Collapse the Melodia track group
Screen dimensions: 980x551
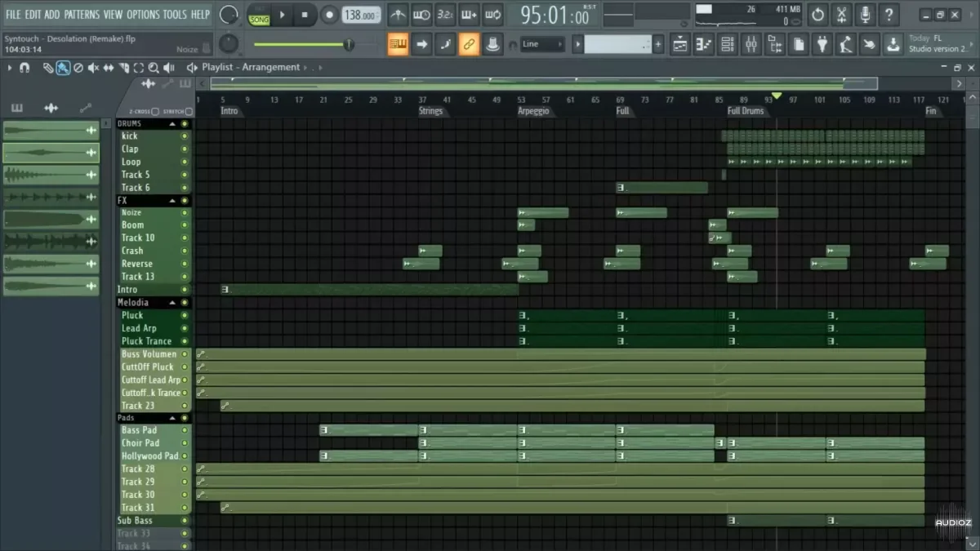172,303
